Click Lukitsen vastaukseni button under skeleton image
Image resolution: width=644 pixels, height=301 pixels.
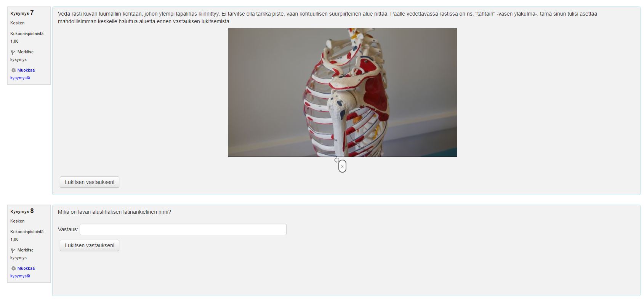click(x=90, y=182)
